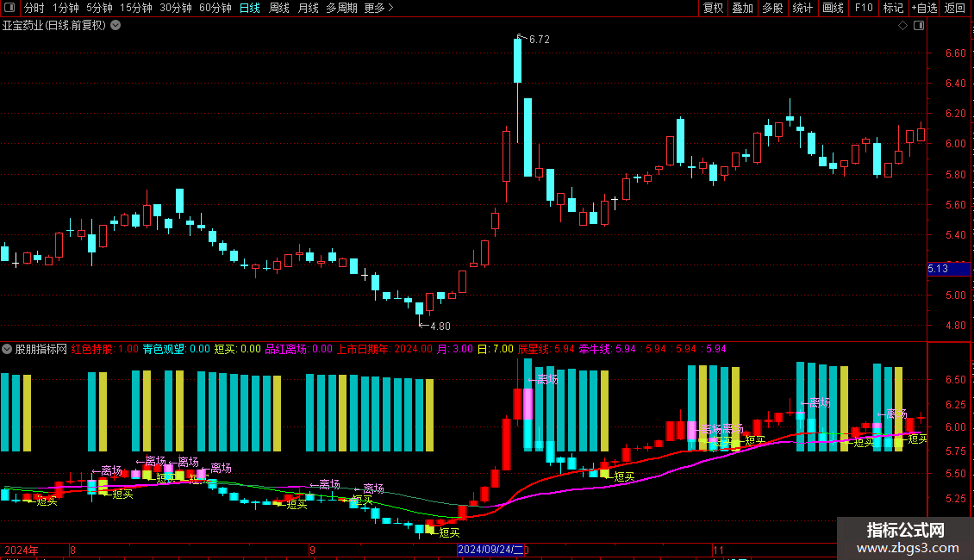The image size is (974, 560).
Task: Toggle the left sidebar panel icon
Action: [x=9, y=8]
